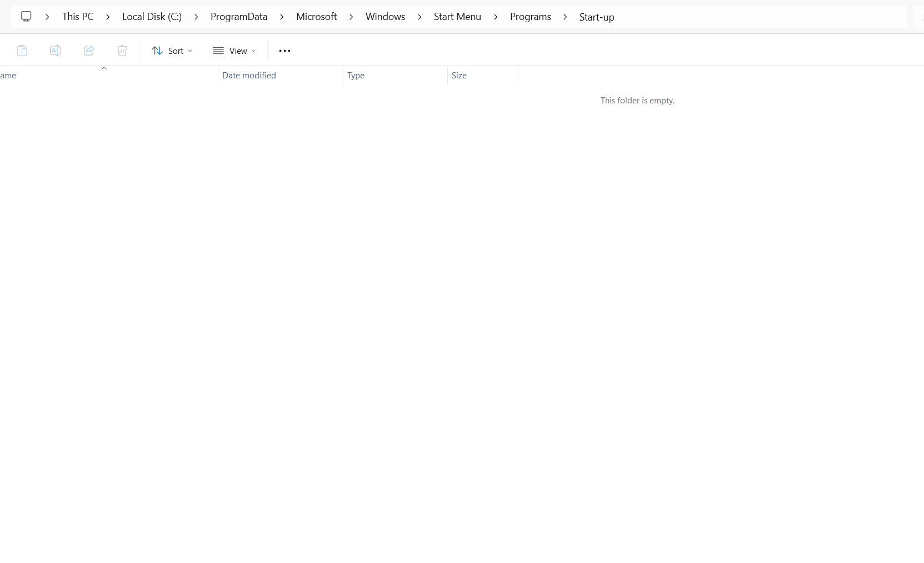
Task: Delete the selected item using trash icon
Action: pyautogui.click(x=122, y=51)
